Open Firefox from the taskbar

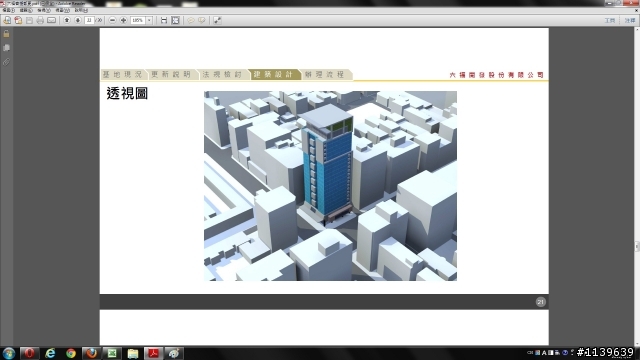click(91, 353)
